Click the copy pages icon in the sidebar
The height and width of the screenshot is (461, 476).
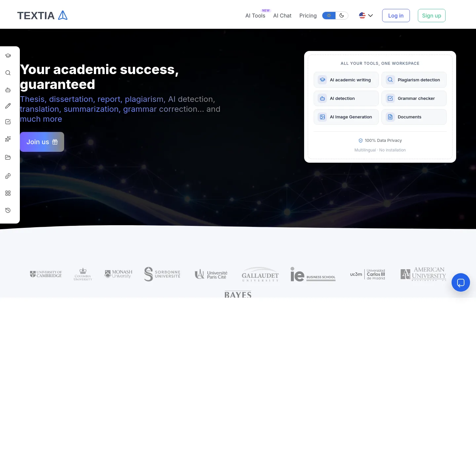pyautogui.click(x=8, y=176)
